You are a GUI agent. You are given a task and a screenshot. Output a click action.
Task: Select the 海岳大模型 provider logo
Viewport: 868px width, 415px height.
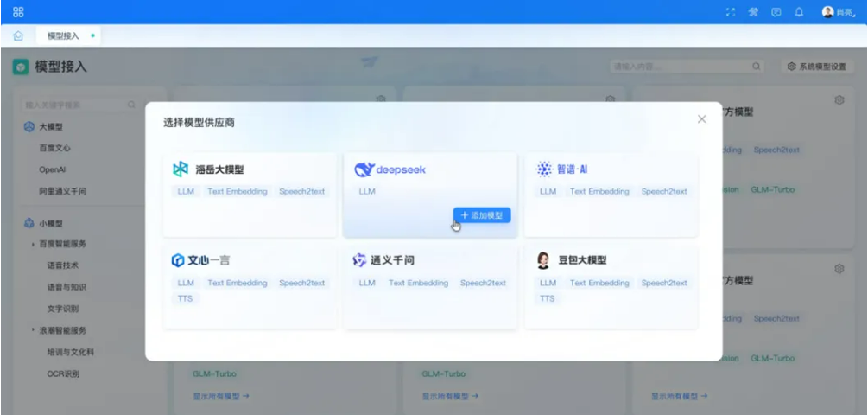click(181, 169)
